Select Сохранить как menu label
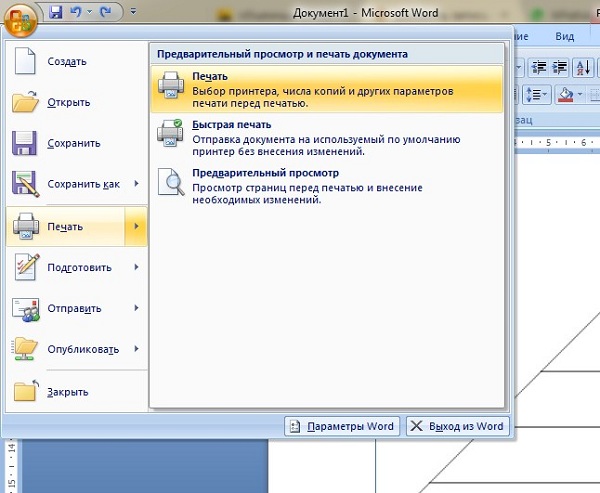This screenshot has height=493, width=600. click(x=83, y=184)
